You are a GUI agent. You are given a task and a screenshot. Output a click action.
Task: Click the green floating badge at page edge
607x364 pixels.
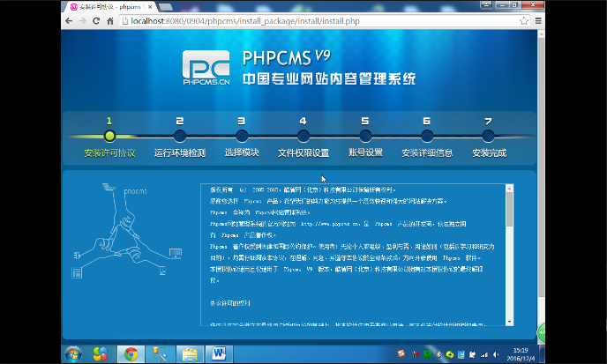click(x=541, y=332)
